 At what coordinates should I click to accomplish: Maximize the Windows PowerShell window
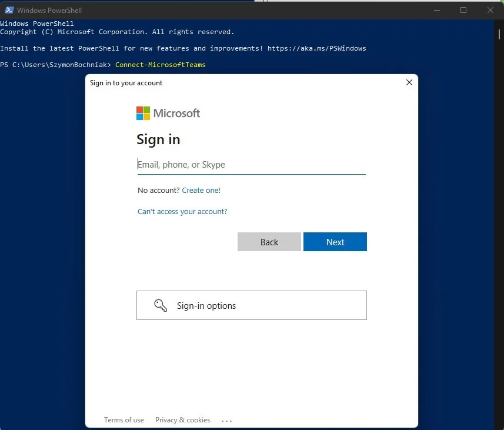tap(463, 10)
